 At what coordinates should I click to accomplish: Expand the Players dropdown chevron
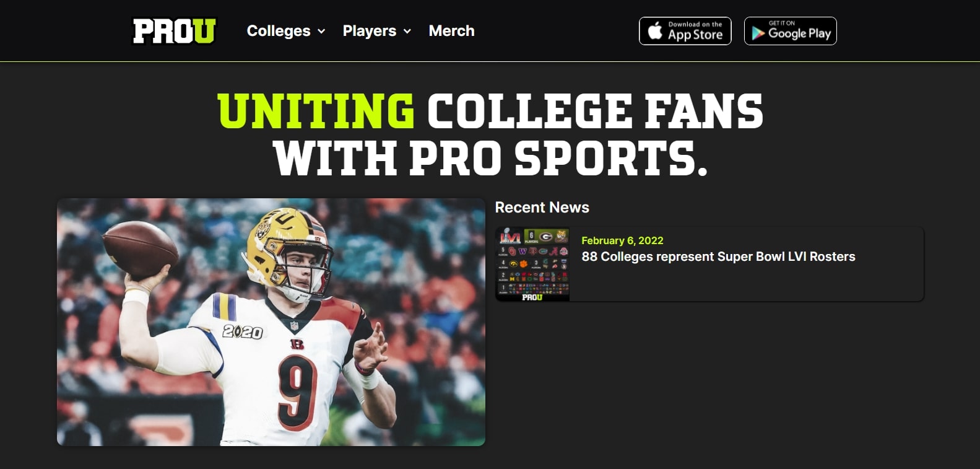(407, 32)
